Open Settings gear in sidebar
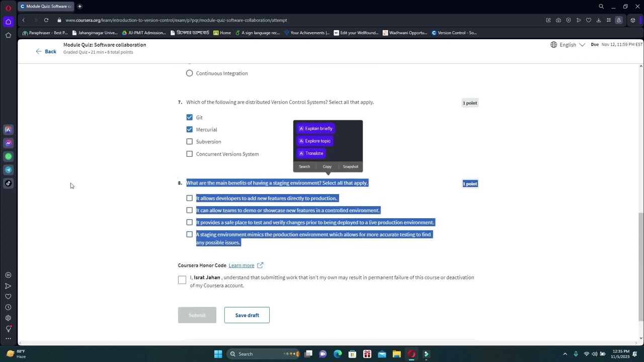The height and width of the screenshot is (362, 644). 8,318
